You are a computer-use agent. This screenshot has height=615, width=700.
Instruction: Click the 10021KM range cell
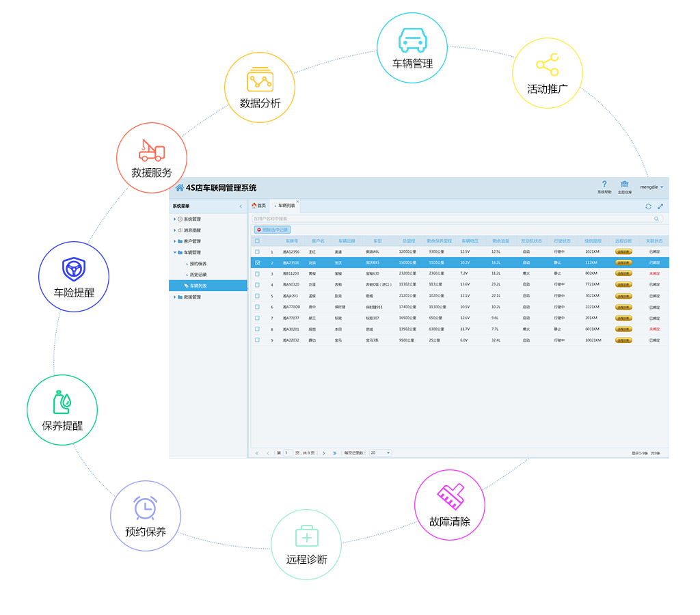pyautogui.click(x=593, y=340)
